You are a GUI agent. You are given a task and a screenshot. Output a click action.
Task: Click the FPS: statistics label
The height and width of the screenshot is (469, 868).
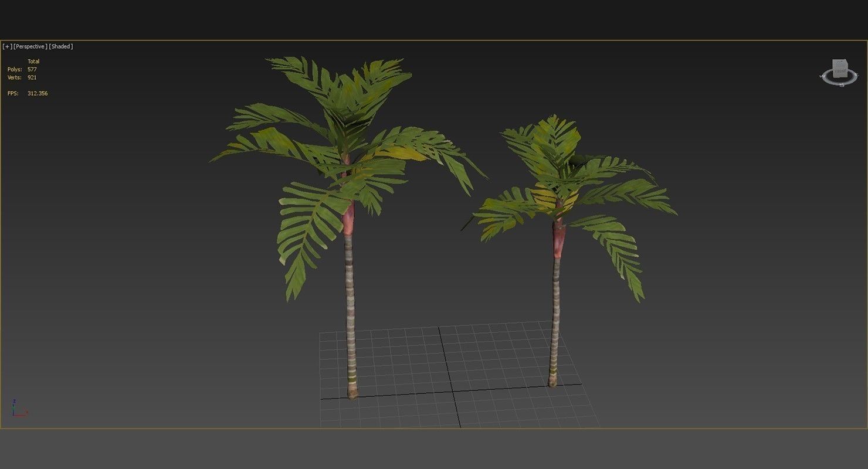pos(12,93)
